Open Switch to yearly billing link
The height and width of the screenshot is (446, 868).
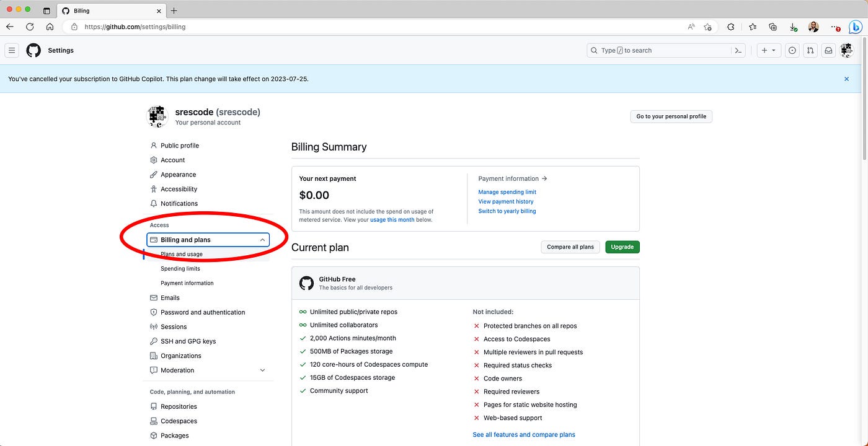507,211
